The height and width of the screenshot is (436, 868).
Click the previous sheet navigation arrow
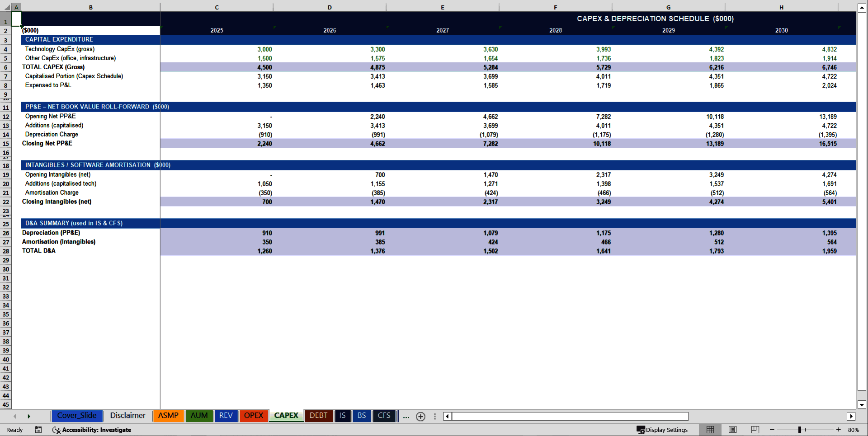(x=14, y=416)
